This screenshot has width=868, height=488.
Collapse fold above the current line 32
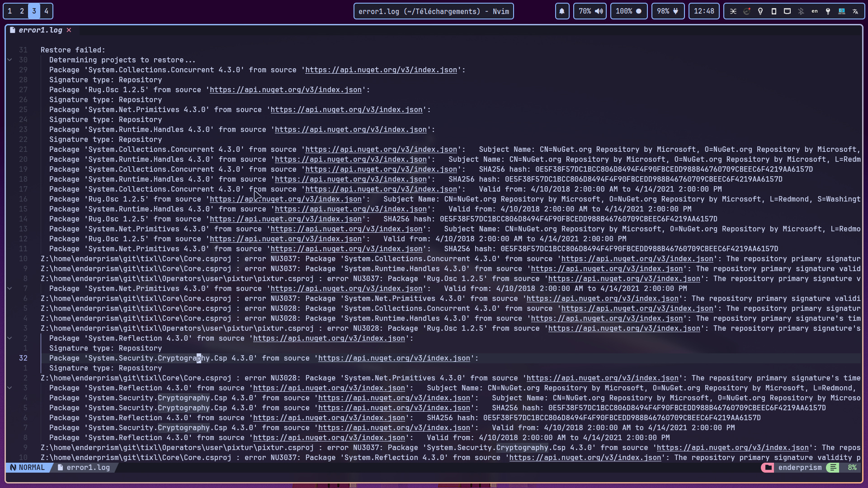pyautogui.click(x=9, y=338)
